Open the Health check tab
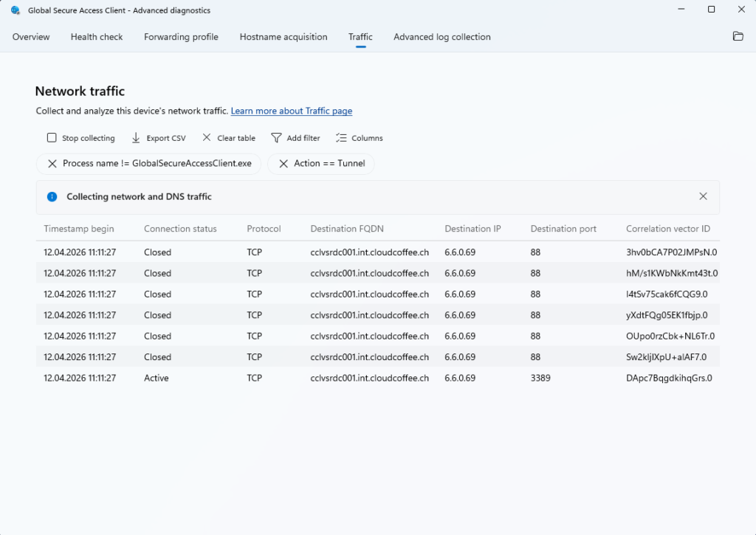This screenshot has height=535, width=756. (97, 37)
